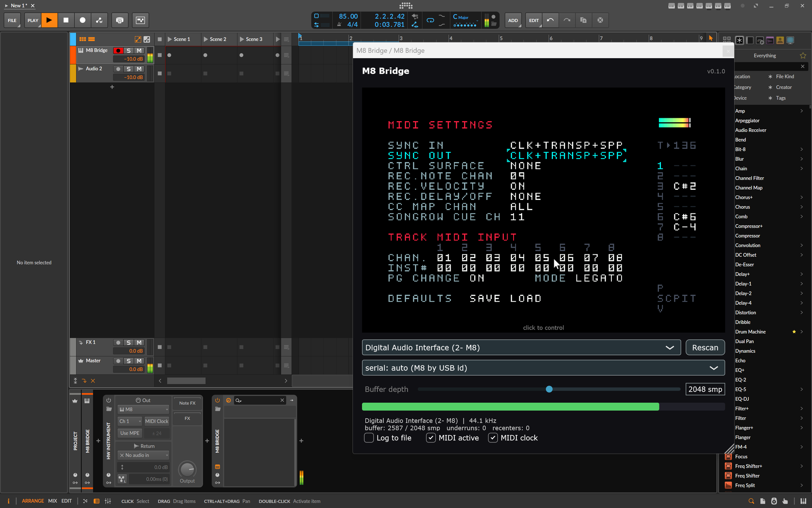Expand the Drum Machine entry arrow
The width and height of the screenshot is (812, 508).
[x=801, y=332]
